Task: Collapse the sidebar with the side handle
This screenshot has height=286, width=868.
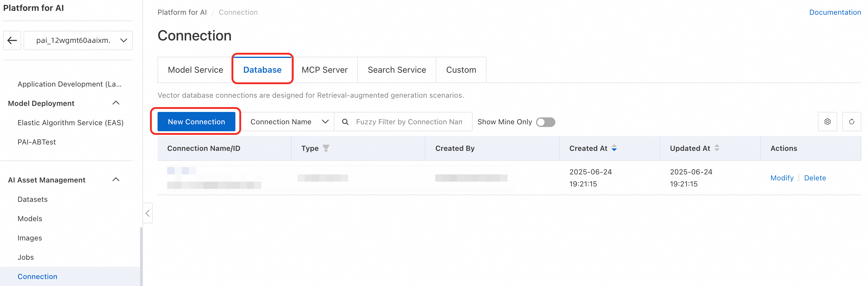Action: click(148, 213)
